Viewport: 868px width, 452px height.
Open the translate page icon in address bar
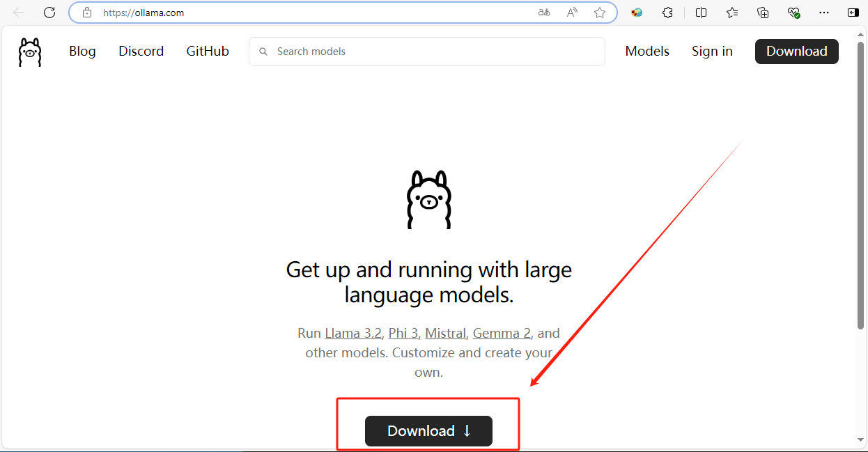tap(544, 13)
